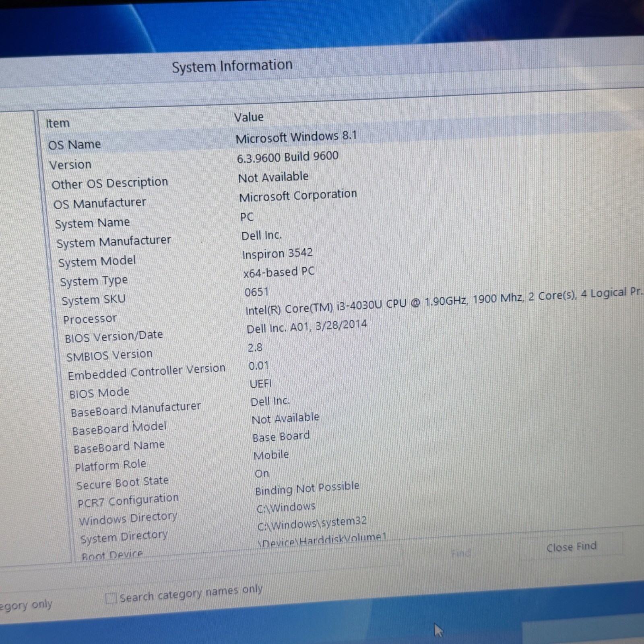644x644 pixels.
Task: Select the Embedded Controller Version row
Action: click(147, 372)
